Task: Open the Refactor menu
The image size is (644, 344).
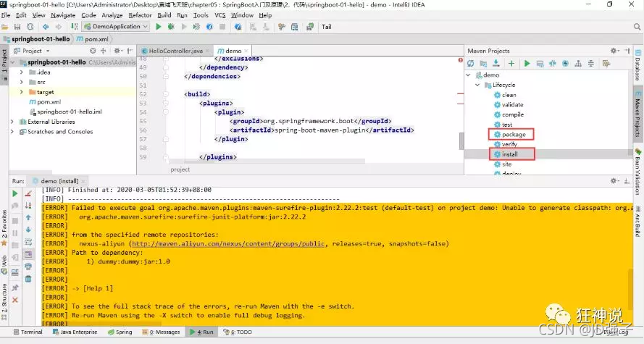Action: pyautogui.click(x=140, y=14)
